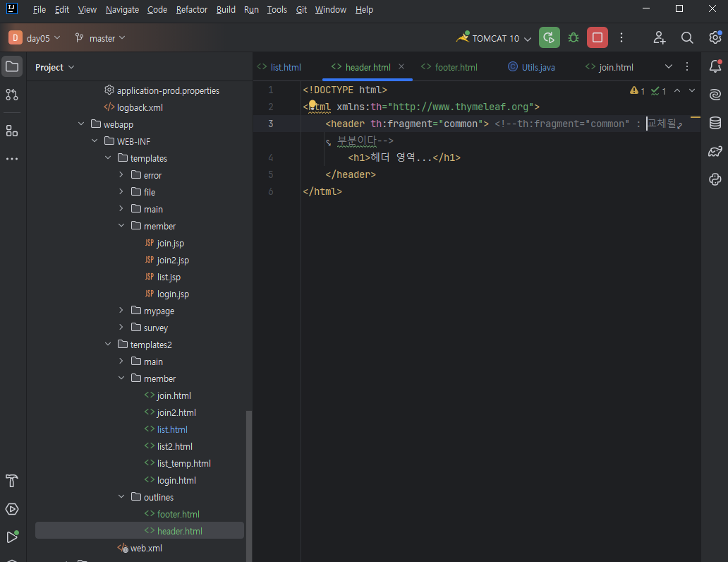
Task: Open the TOMCAT 10 run configuration dropdown
Action: tap(494, 38)
